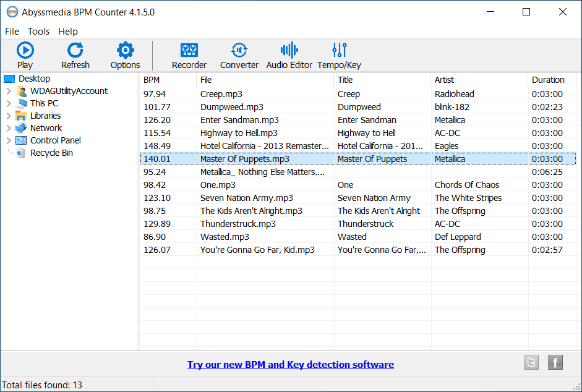582x392 pixels.
Task: Select Wasted.mp3 file row
Action: point(358,237)
